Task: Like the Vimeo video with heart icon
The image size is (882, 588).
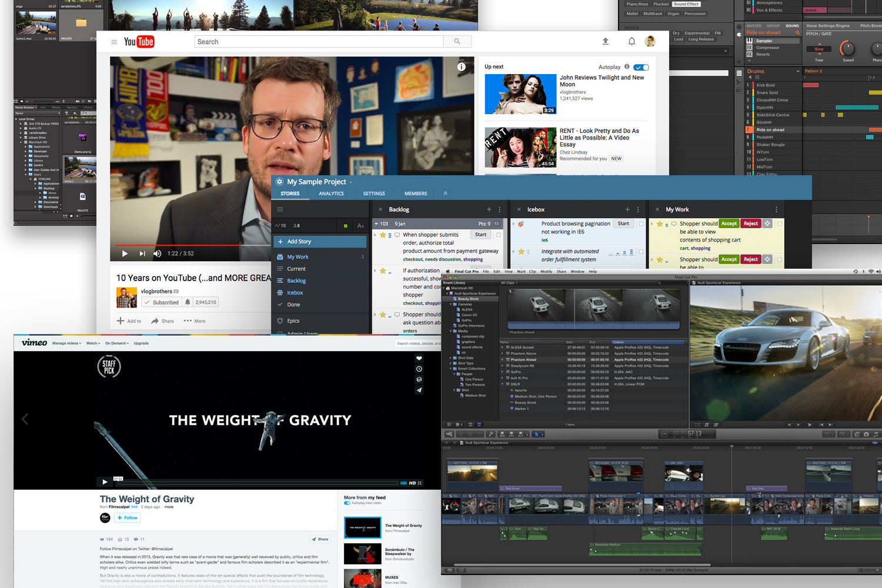Action: point(419,358)
